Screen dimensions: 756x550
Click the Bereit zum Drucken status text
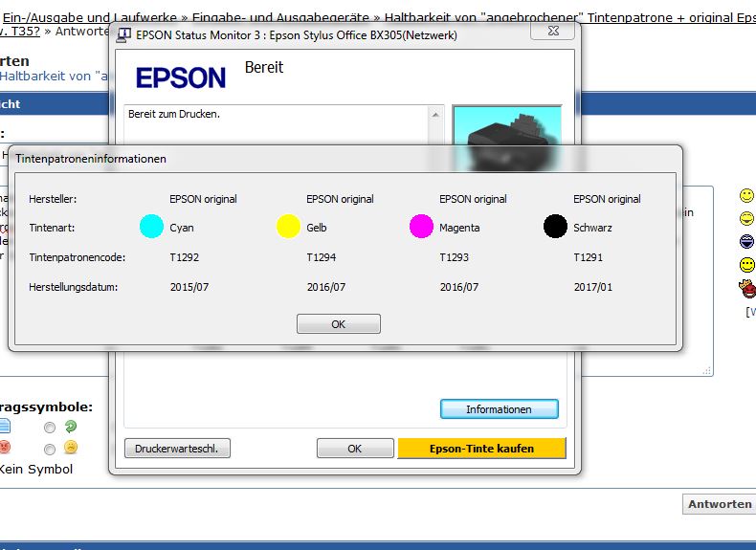[174, 114]
